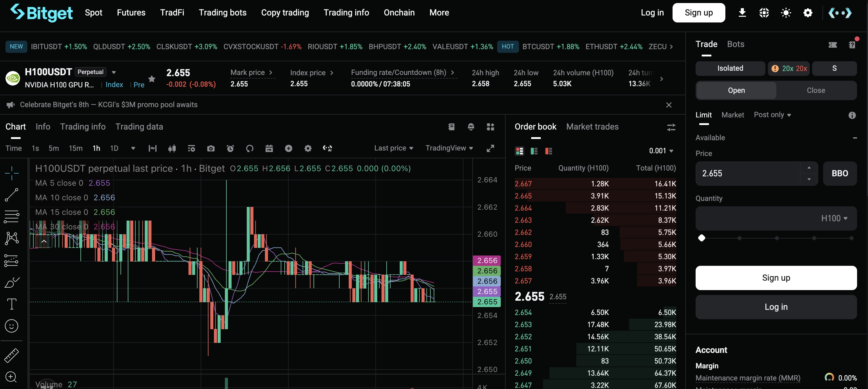The width and height of the screenshot is (868, 389).
Task: Click the BBO price button
Action: [839, 174]
